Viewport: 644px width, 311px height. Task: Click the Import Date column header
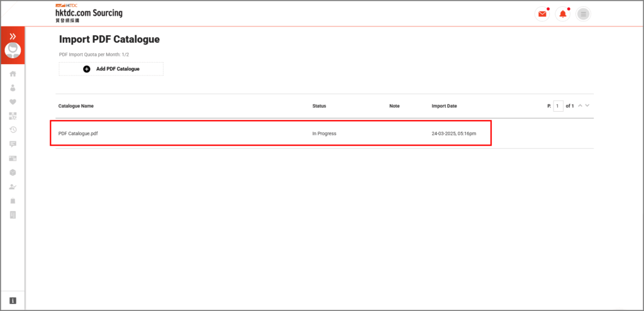444,106
